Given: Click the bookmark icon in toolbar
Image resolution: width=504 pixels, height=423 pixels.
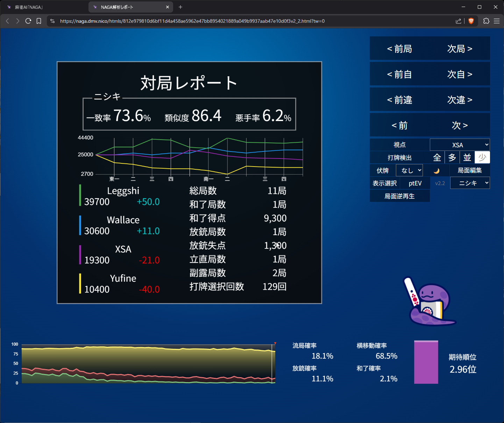Looking at the screenshot, I should [x=39, y=21].
